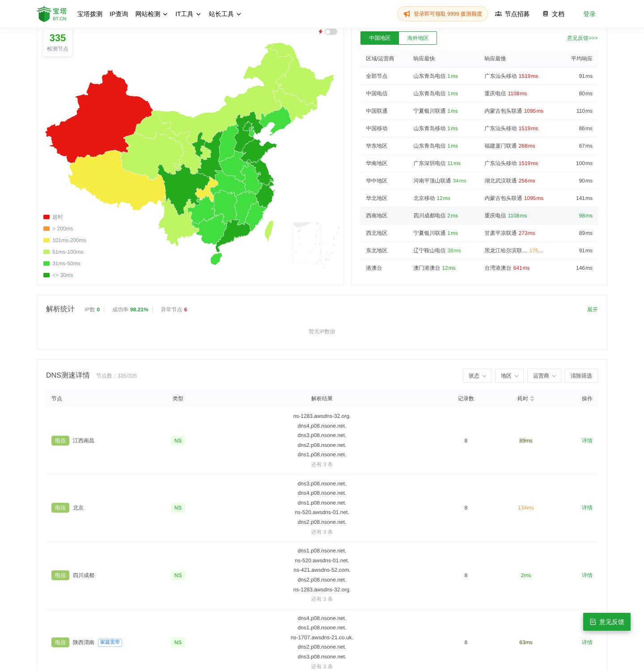This screenshot has width=644, height=671.
Task: Toggle the <=30ms dark green legend entry
Action: [x=59, y=275]
